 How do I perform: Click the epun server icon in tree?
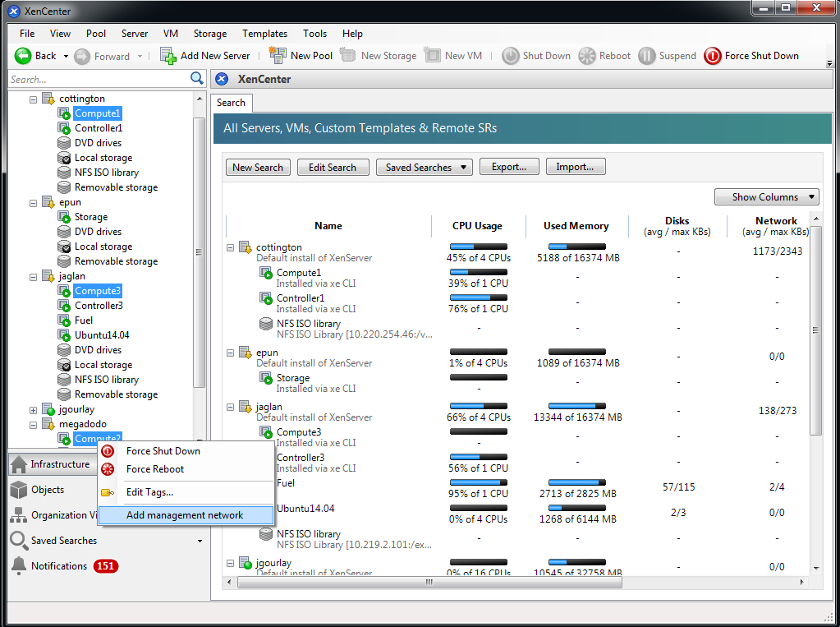48,202
